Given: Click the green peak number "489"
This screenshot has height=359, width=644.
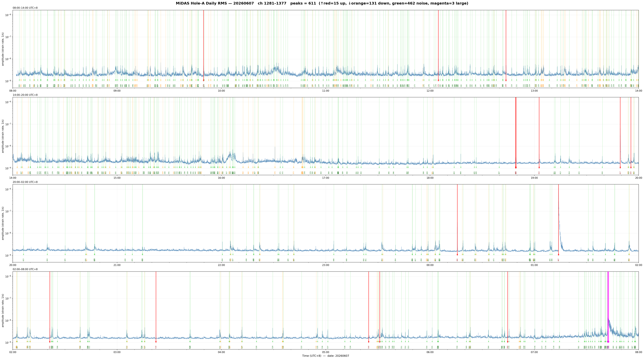Looking at the screenshot, I should (x=593, y=260).
